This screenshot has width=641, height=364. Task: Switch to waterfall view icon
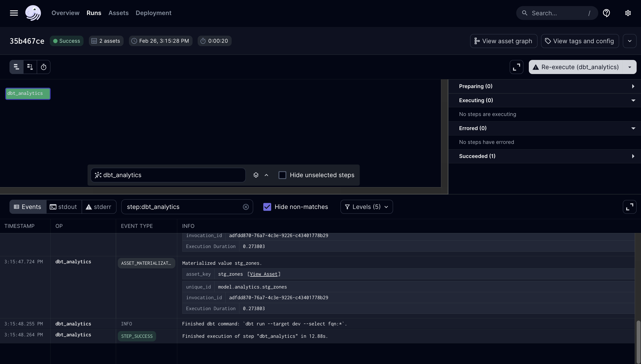point(30,67)
